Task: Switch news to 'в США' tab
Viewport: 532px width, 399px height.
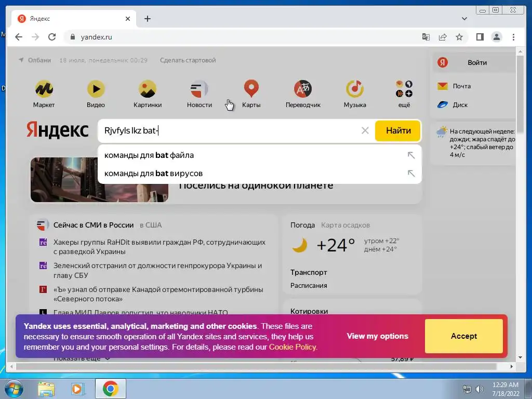Action: 151,225
